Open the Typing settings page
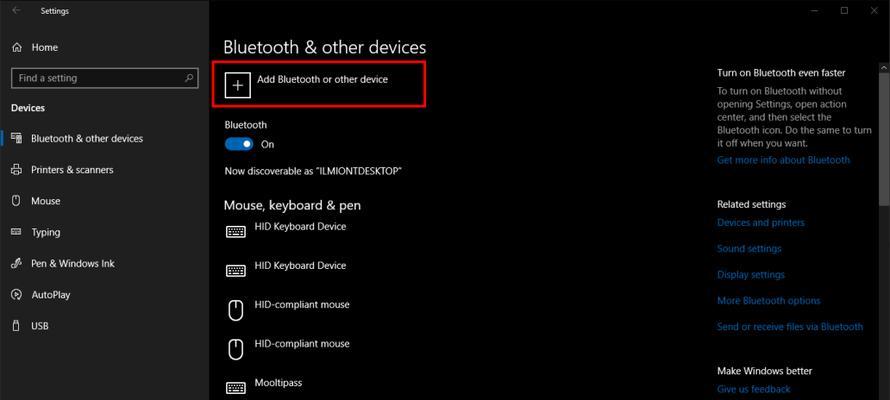 [45, 232]
